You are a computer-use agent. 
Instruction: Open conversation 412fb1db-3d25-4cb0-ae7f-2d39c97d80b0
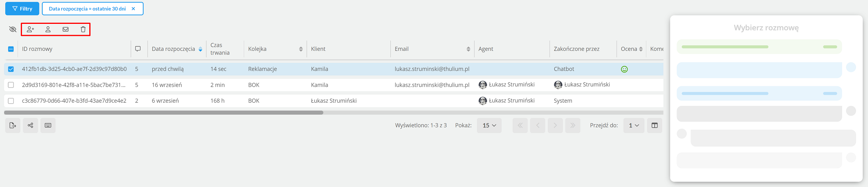[x=74, y=69]
